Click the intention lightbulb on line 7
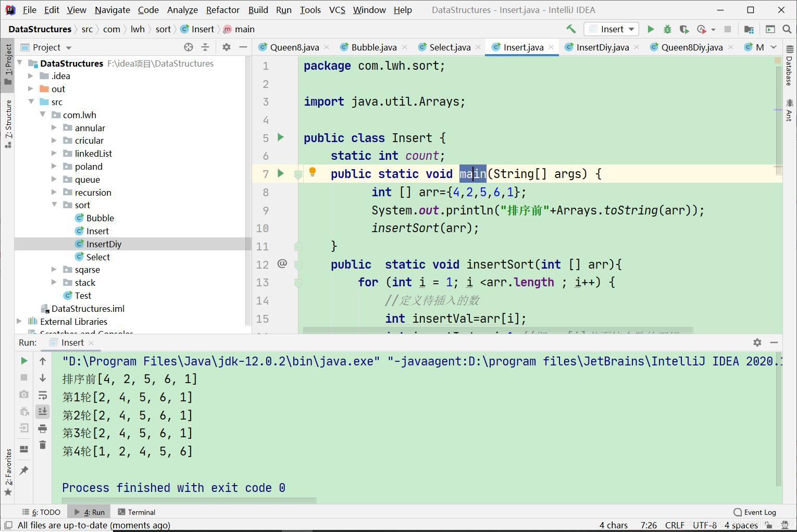This screenshot has width=797, height=532. coord(313,172)
